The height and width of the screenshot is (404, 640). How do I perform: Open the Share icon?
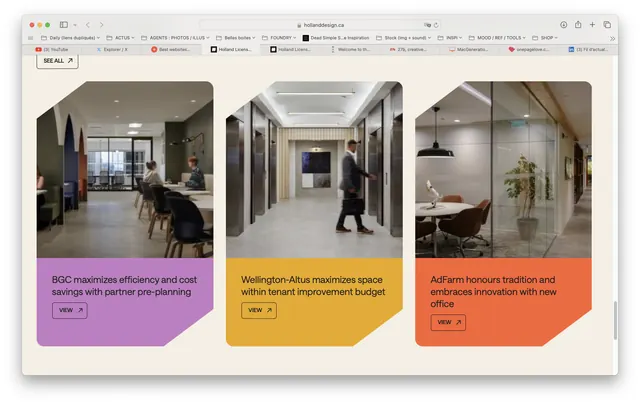pyautogui.click(x=578, y=24)
